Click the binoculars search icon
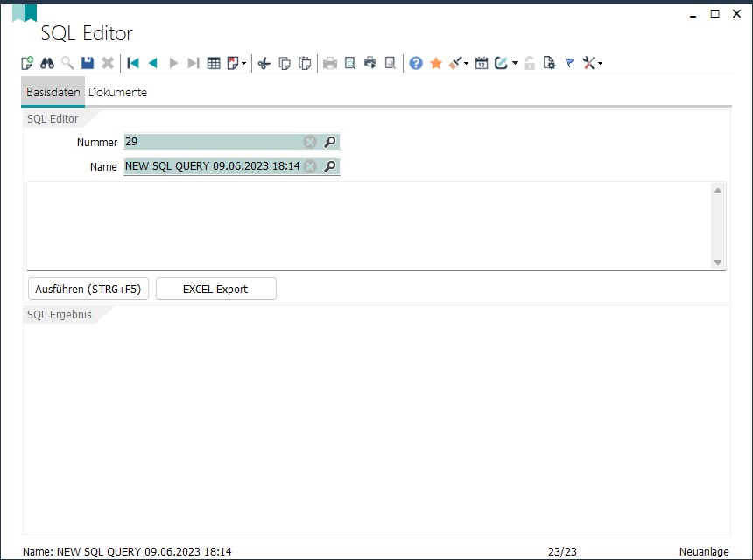This screenshot has height=560, width=753. [x=47, y=63]
